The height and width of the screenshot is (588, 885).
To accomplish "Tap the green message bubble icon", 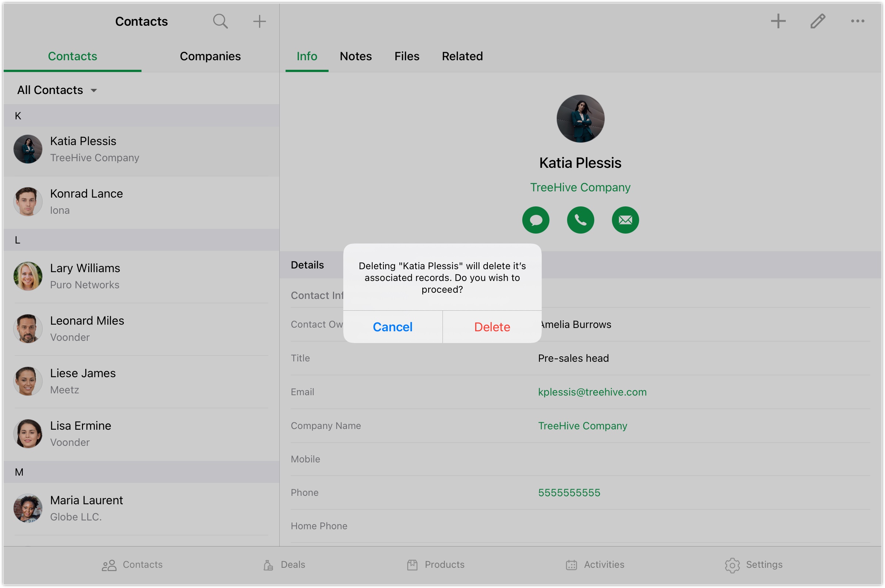I will tap(535, 220).
